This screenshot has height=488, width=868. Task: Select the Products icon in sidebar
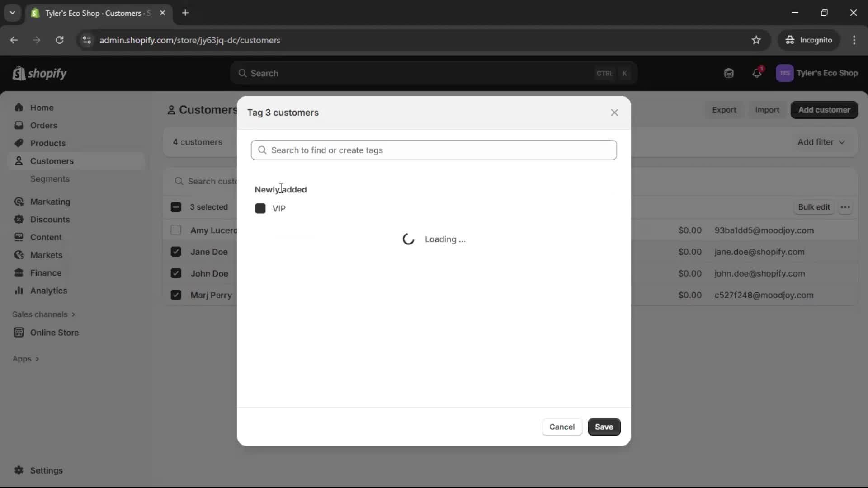coord(19,143)
